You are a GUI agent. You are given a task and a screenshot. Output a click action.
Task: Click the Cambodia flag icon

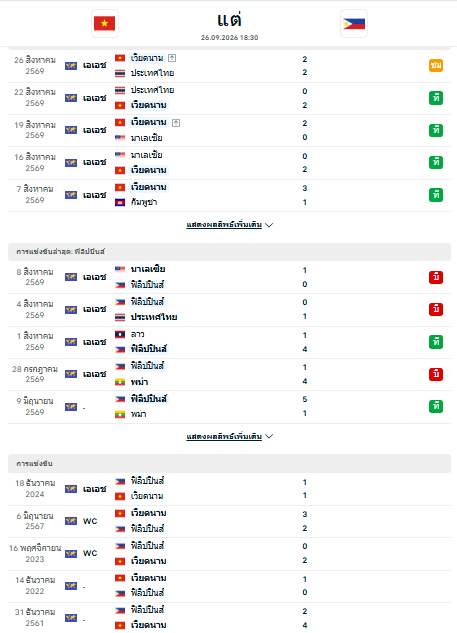point(120,202)
